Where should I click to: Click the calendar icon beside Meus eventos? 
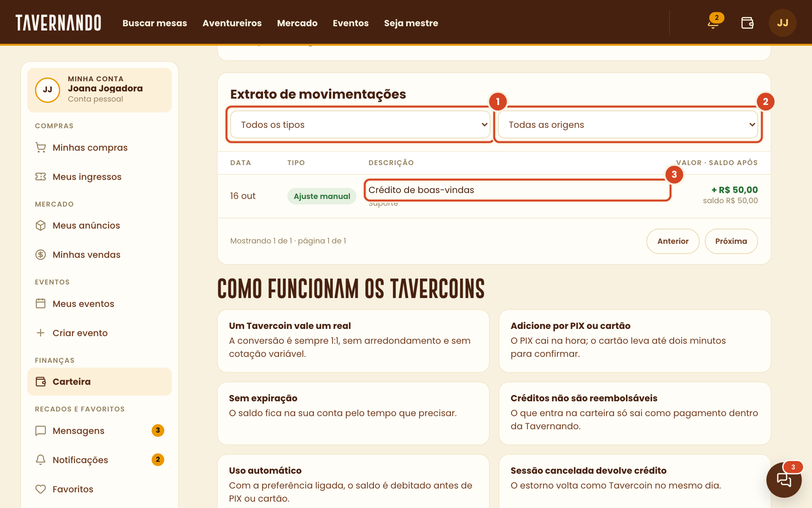coord(41,304)
